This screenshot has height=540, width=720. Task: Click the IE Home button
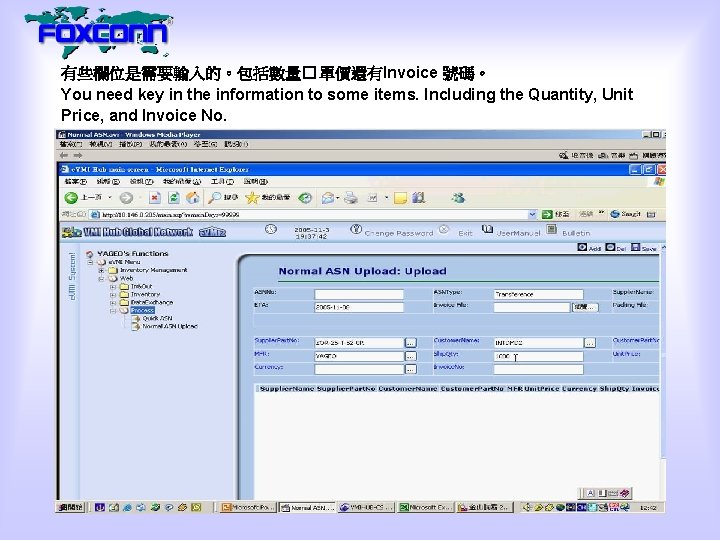tap(193, 198)
